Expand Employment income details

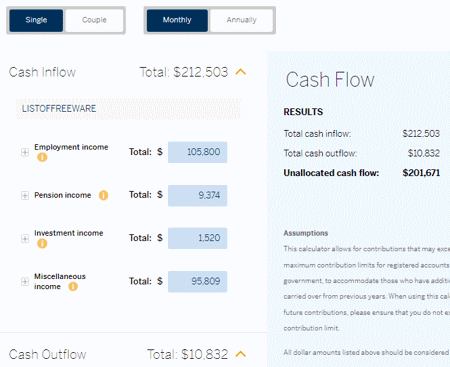[25, 152]
